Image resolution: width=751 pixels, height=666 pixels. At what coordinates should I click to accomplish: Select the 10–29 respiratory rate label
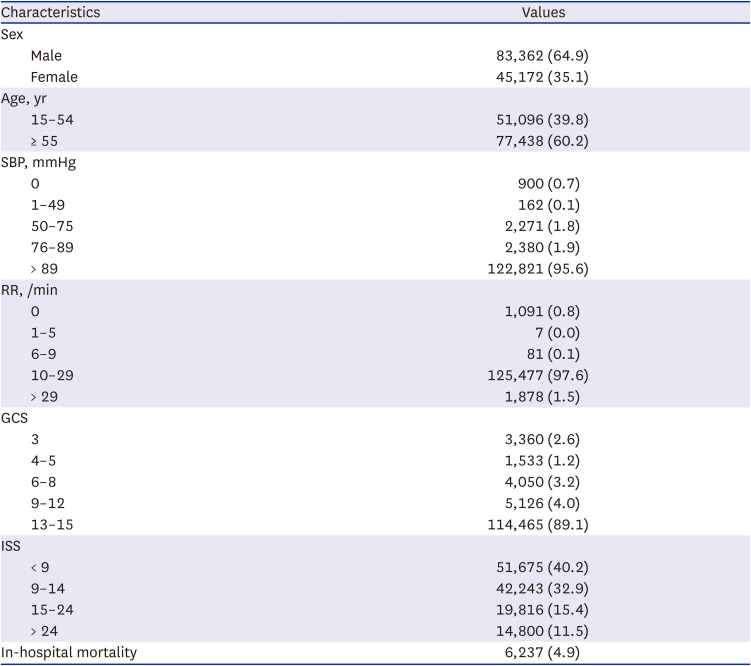tap(52, 375)
